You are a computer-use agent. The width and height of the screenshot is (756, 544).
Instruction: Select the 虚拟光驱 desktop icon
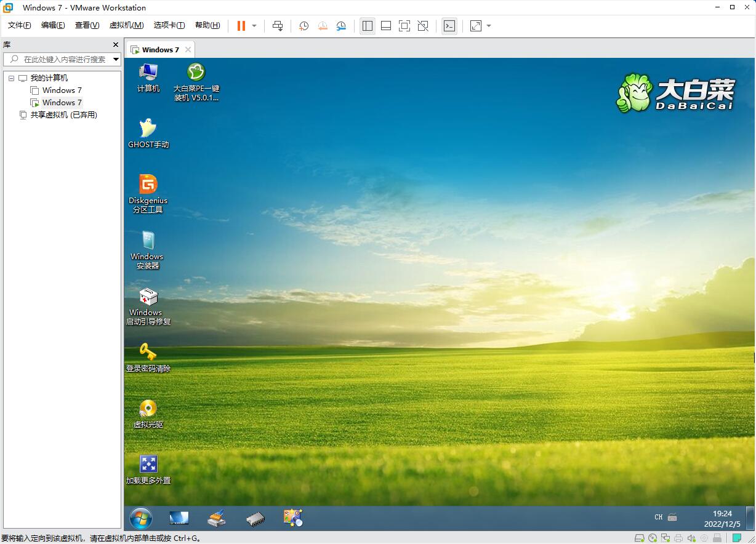148,414
